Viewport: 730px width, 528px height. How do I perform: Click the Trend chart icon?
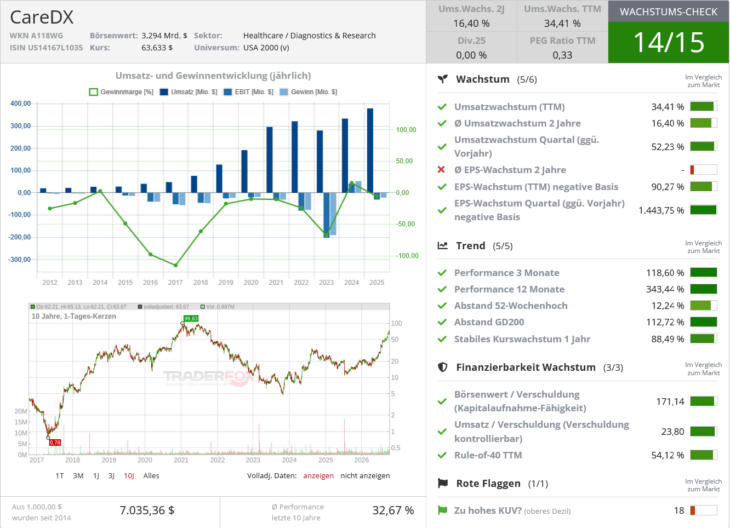click(443, 245)
